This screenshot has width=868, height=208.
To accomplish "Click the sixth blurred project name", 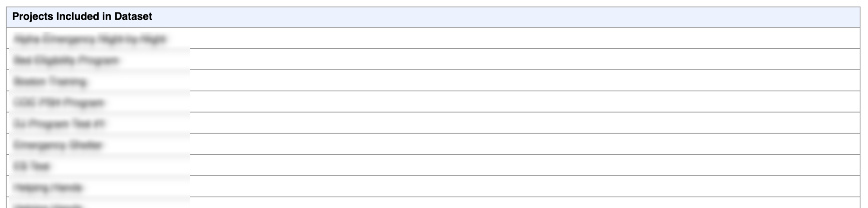I will tap(58, 145).
